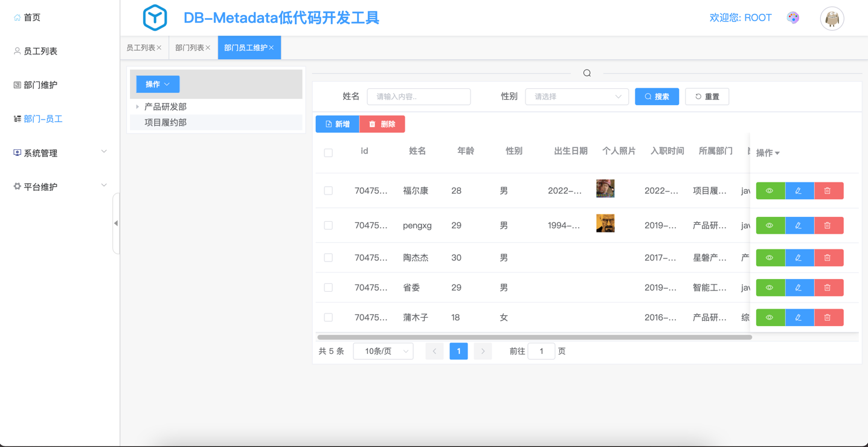
Task: Click the magnifier icon above the search form
Action: pos(587,73)
